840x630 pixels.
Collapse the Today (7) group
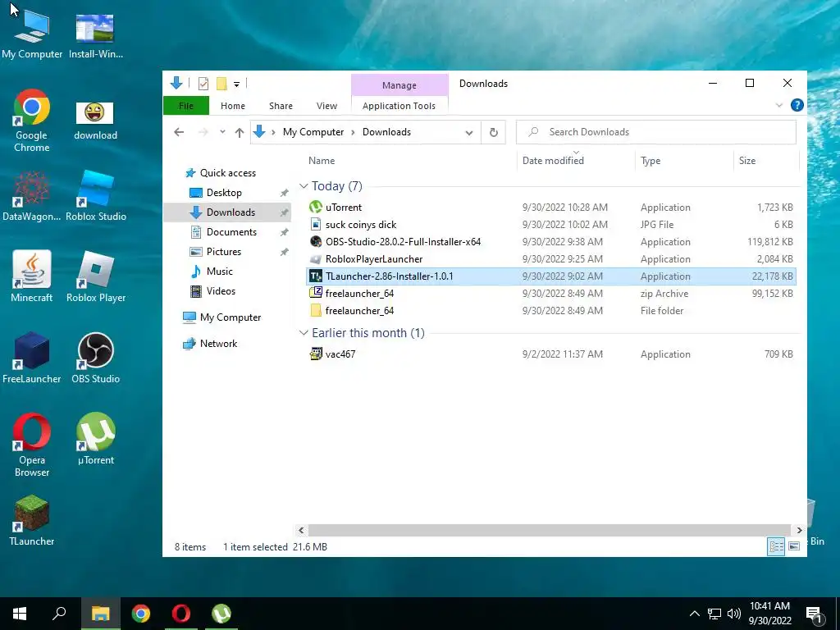304,186
